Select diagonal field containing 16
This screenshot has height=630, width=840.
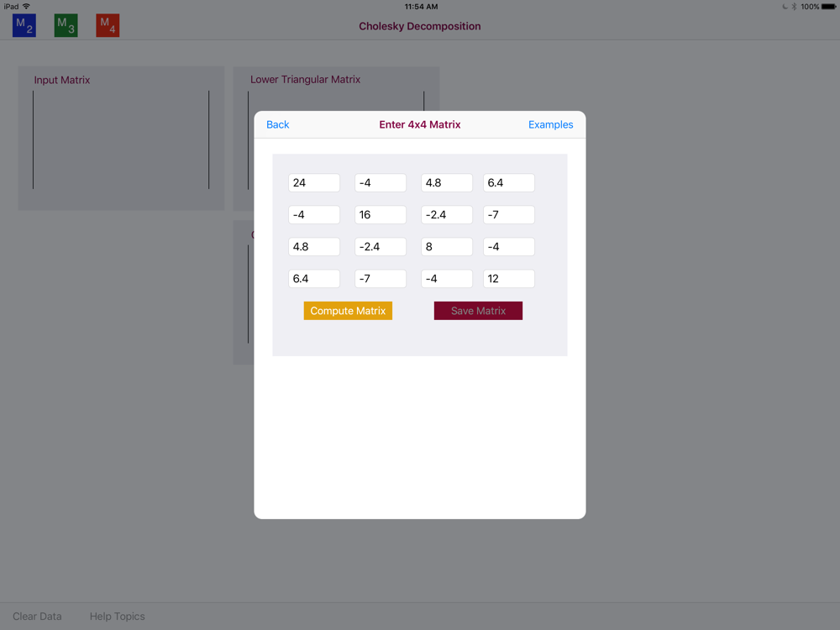[x=381, y=215]
